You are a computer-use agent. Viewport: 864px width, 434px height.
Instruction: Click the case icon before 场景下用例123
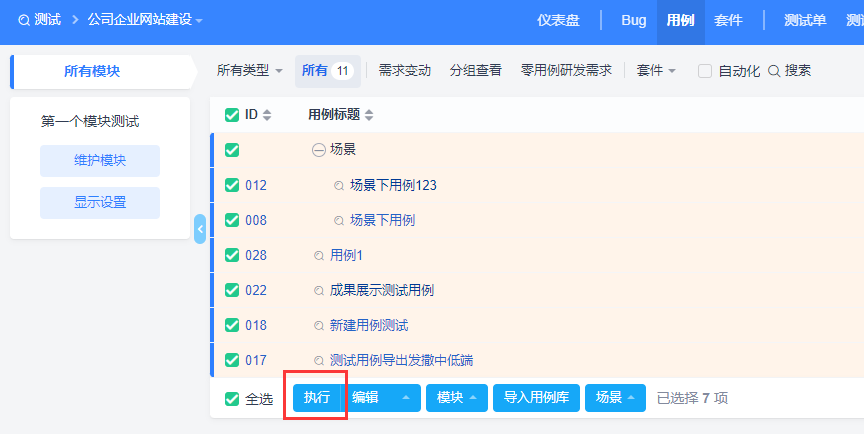pos(339,186)
